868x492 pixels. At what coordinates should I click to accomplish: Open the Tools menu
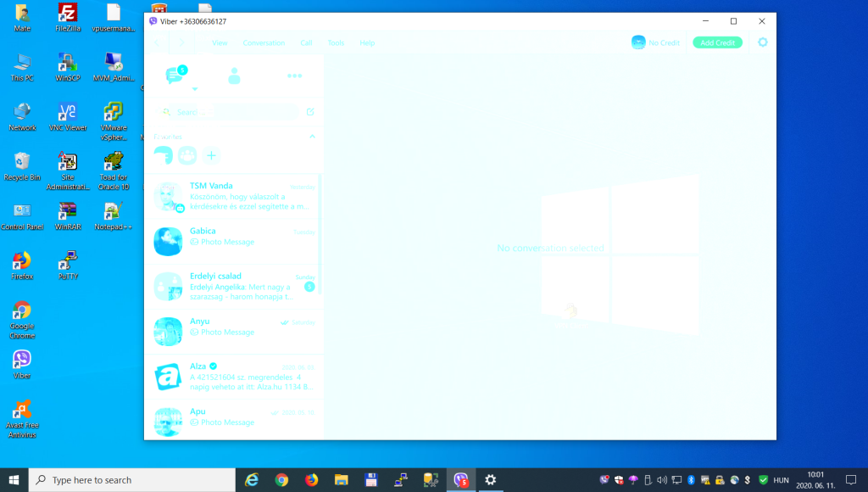click(336, 42)
